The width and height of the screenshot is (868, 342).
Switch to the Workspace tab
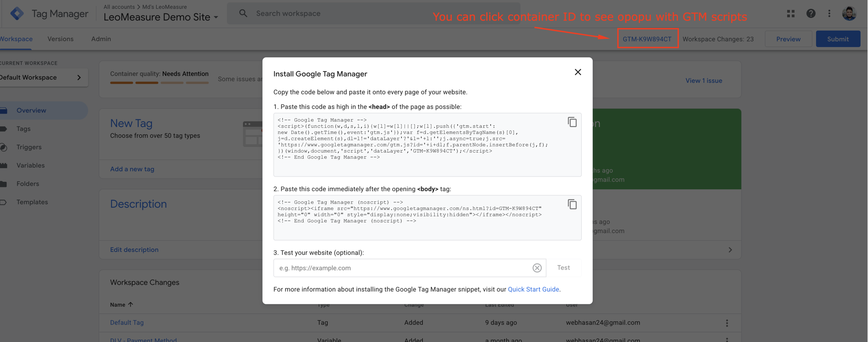[16, 39]
